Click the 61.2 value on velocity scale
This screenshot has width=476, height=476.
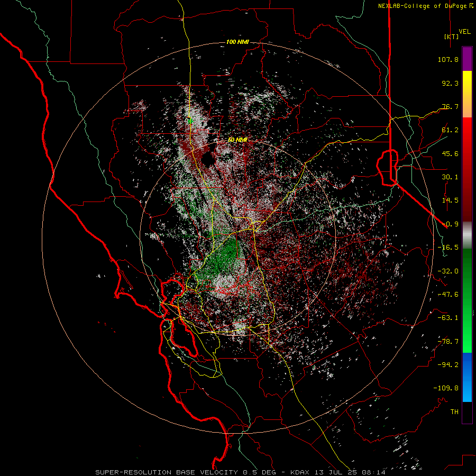point(450,130)
